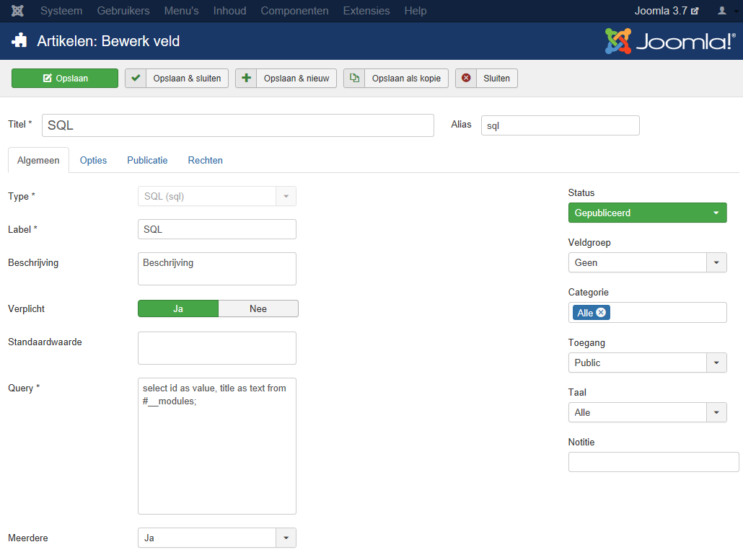The image size is (743, 560).
Task: Open the Componenten menu
Action: click(294, 11)
